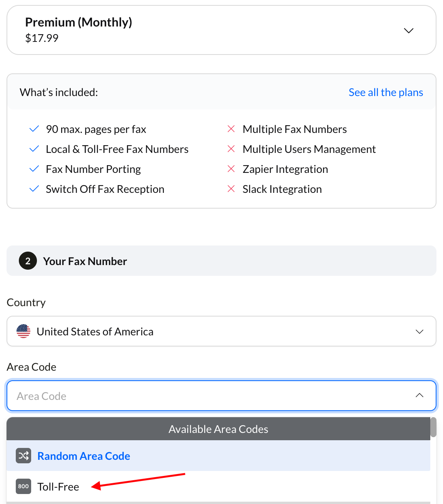The width and height of the screenshot is (443, 504).
Task: Click the step 2 number badge
Action: pos(28,261)
